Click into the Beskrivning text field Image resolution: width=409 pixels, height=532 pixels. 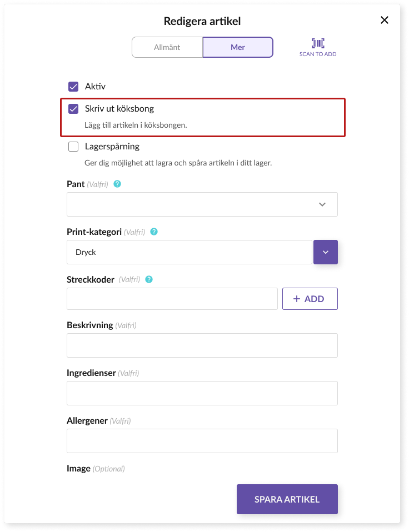[202, 345]
